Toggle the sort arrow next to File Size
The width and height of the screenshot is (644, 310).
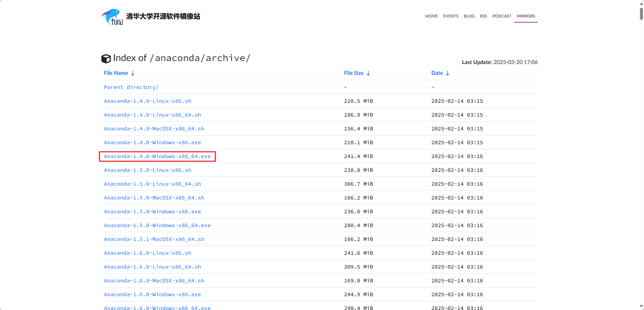click(368, 73)
